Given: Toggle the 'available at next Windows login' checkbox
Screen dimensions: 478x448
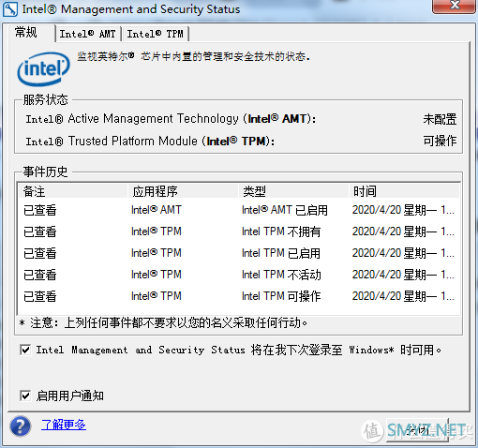Looking at the screenshot, I should 25,350.
